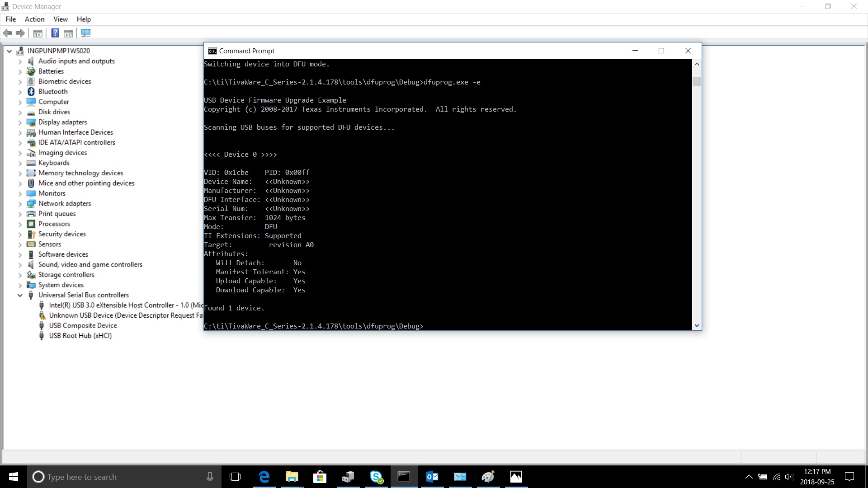Select Mice and other pointing devices
The image size is (868, 488).
click(86, 183)
